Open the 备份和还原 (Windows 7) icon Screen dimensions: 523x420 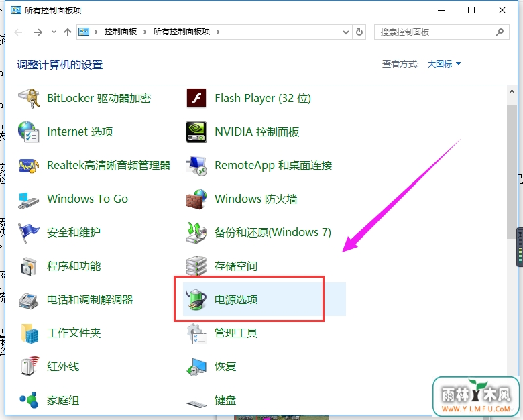coord(196,233)
